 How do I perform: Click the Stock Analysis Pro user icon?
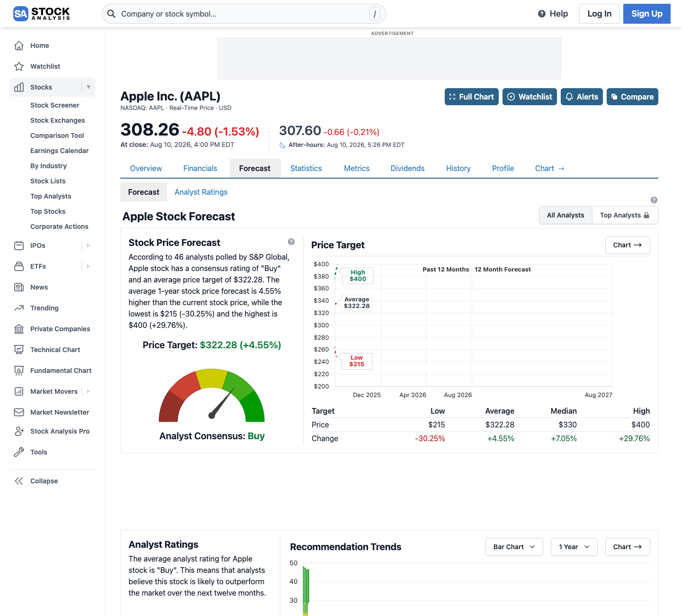[19, 431]
